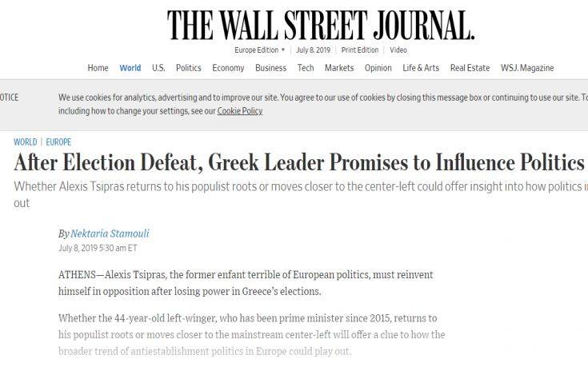Open the Europe Edition dropdown
The image size is (588, 367).
259,50
